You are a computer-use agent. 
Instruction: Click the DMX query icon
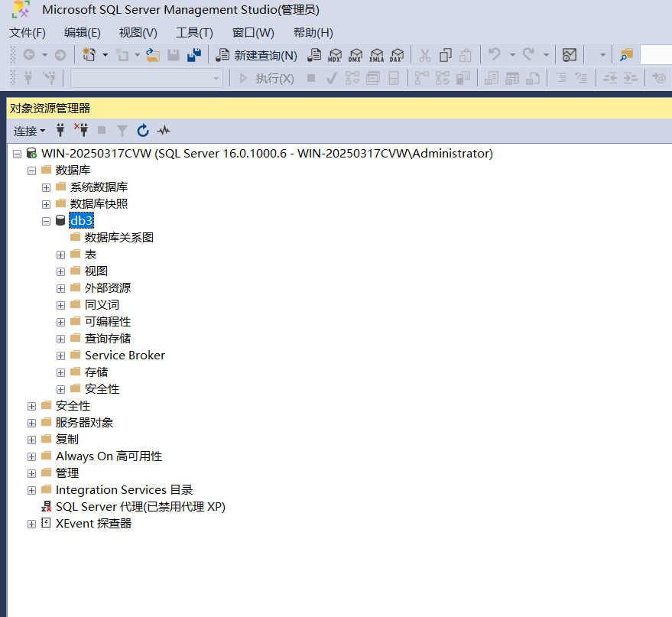(355, 55)
